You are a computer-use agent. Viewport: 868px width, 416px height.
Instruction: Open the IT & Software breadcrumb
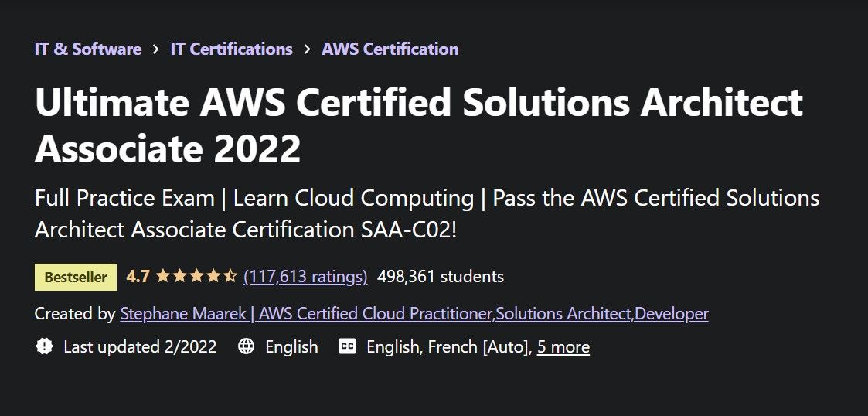pos(88,49)
